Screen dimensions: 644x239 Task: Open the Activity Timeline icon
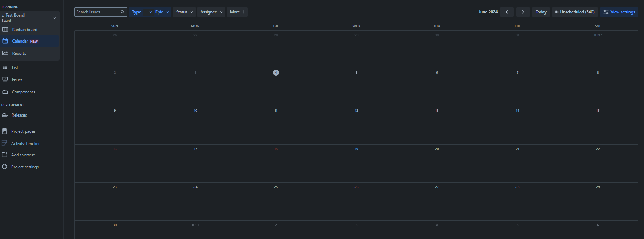(4, 143)
